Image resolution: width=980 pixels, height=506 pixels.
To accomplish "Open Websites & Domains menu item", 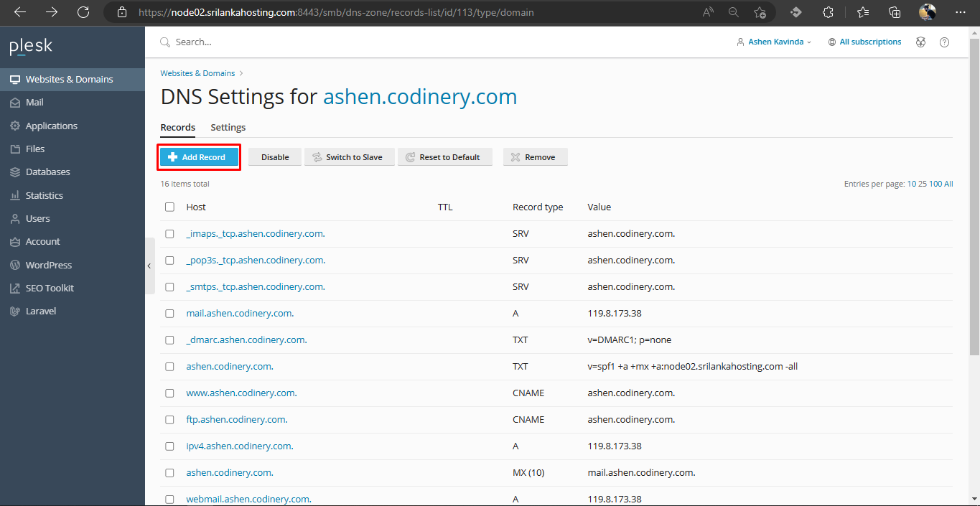I will coord(69,80).
